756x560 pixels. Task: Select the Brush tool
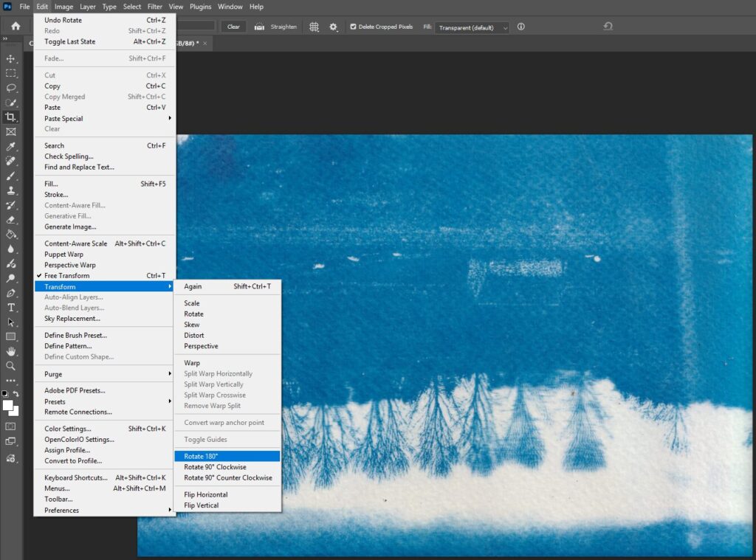coord(10,176)
